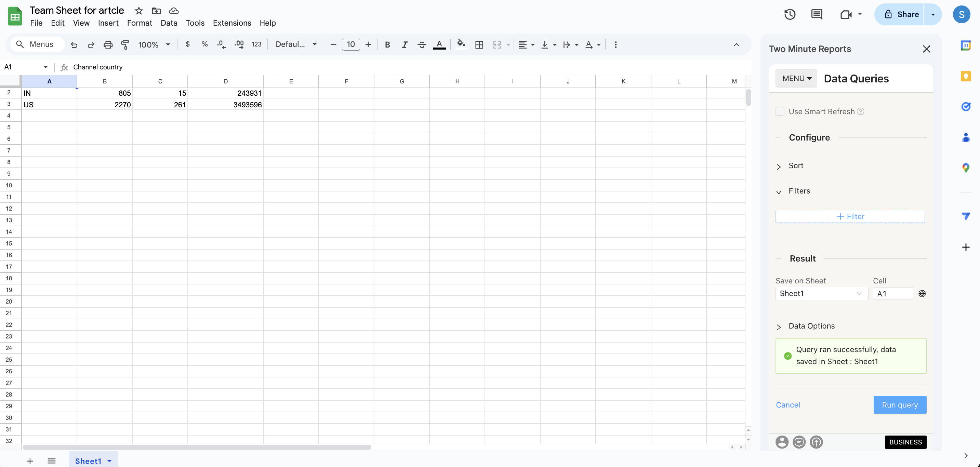Open the Extensions menu
980x467 pixels.
click(x=232, y=23)
